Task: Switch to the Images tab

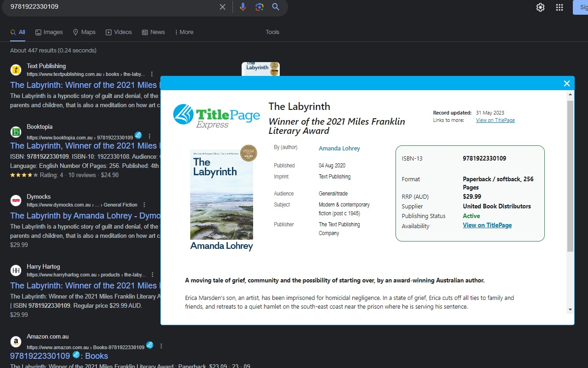Action: (x=49, y=32)
